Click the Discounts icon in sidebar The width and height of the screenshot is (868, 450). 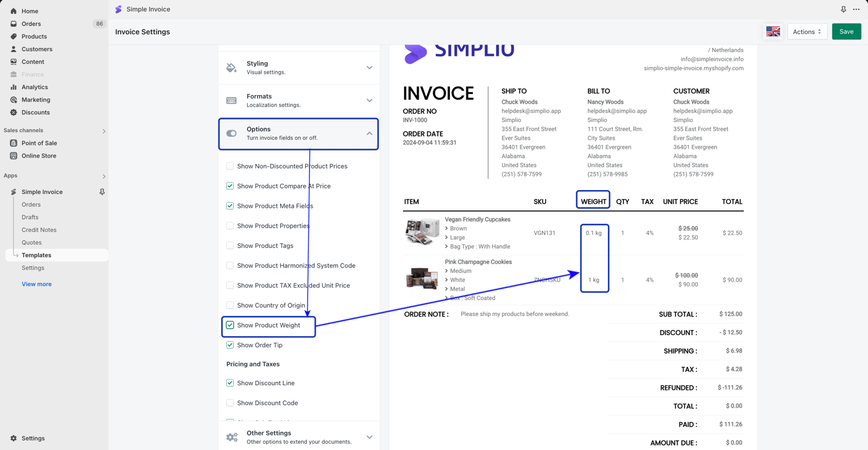click(13, 112)
